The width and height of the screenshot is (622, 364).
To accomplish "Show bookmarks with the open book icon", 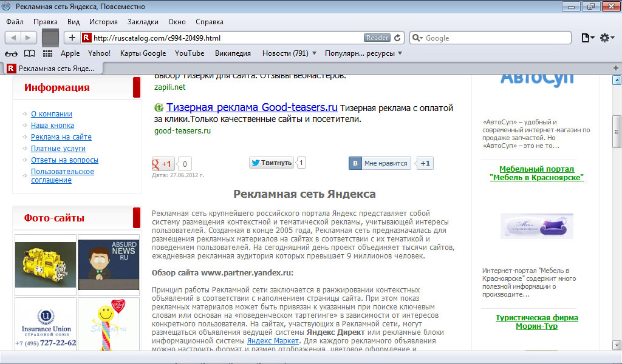I will pos(29,53).
